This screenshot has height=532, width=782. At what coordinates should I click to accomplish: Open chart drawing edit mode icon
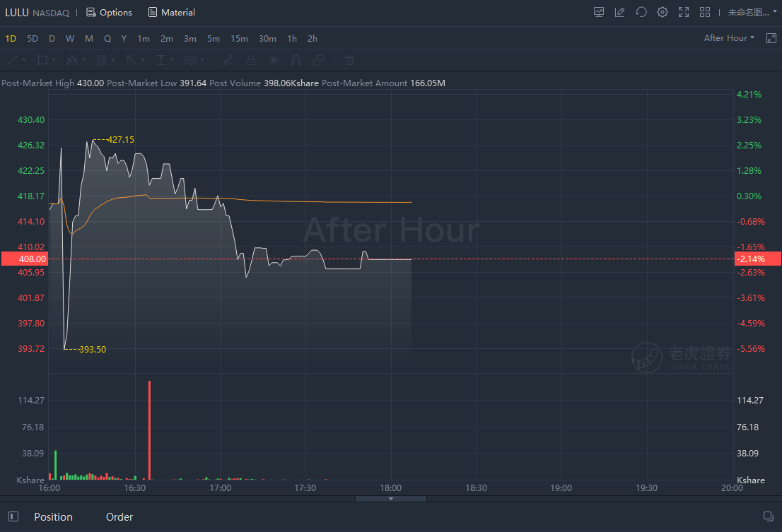pos(620,13)
